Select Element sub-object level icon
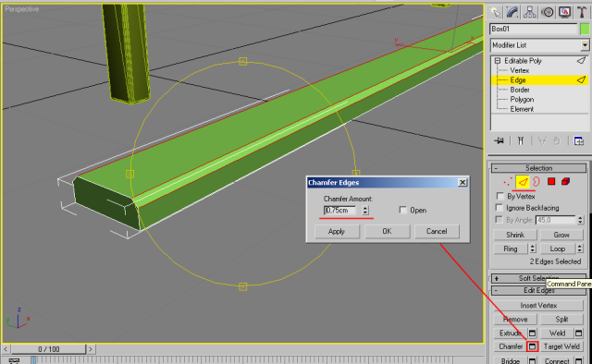 [x=565, y=182]
